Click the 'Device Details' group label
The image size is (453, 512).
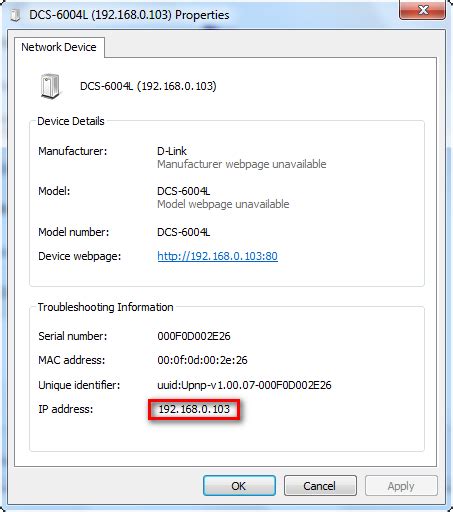pyautogui.click(x=71, y=121)
